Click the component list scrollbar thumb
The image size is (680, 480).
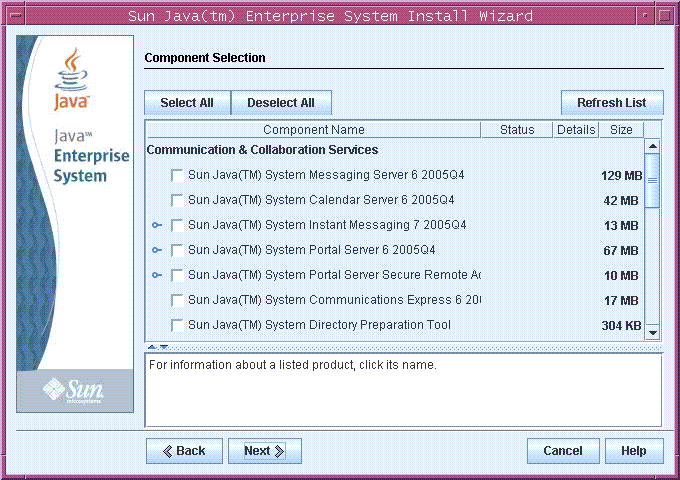[653, 181]
